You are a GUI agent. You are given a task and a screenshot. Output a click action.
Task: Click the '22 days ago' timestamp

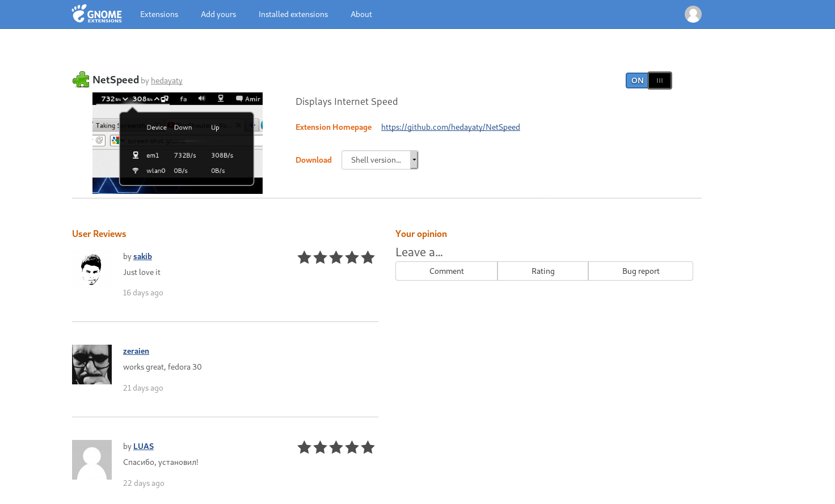[x=144, y=483]
